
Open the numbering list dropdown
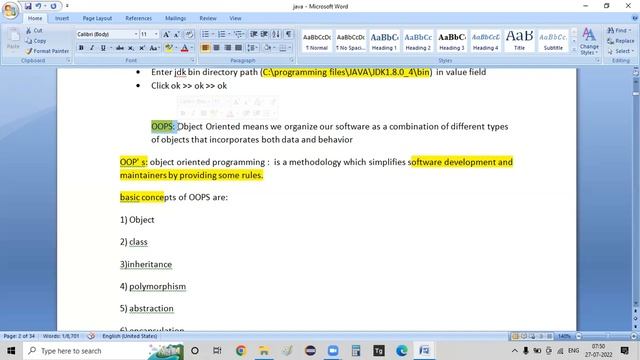click(x=229, y=34)
